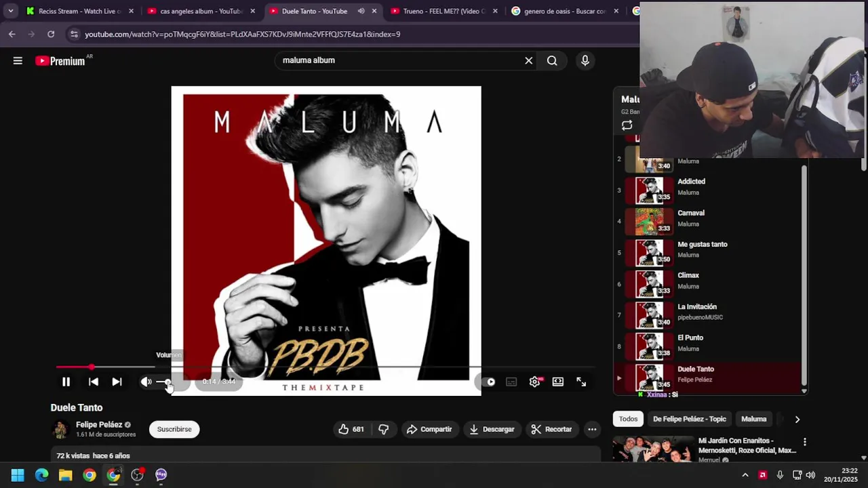View site information icon in address bar
This screenshot has height=488, width=868.
click(74, 34)
